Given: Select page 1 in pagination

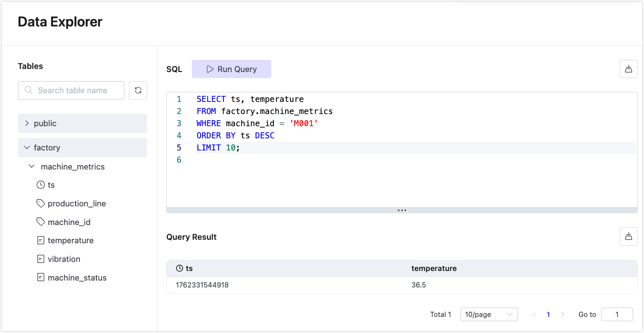Looking at the screenshot, I should [548, 314].
